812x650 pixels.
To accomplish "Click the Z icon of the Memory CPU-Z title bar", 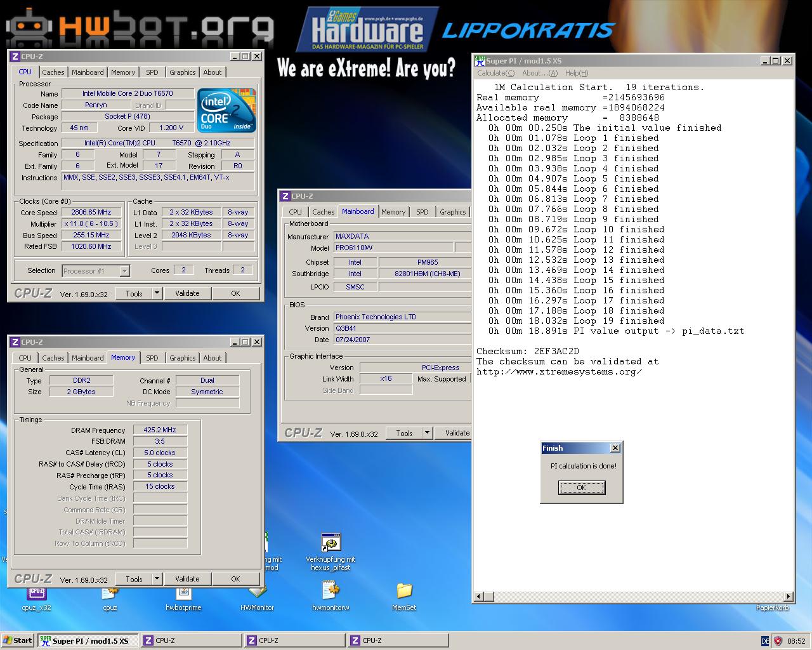I will (x=15, y=342).
